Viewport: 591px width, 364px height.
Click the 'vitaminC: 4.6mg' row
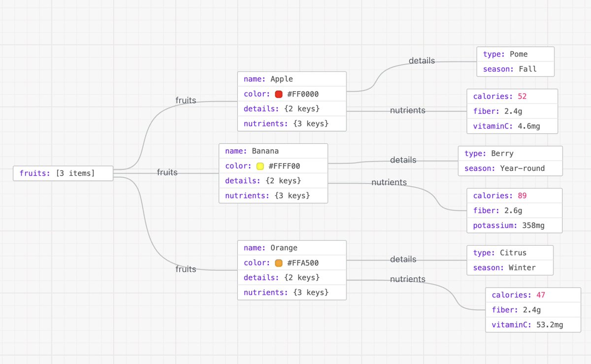coord(512,126)
